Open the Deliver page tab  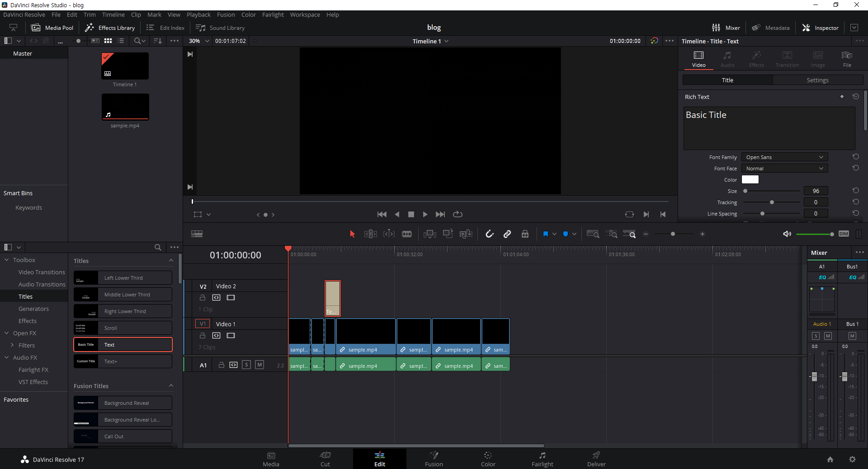(x=596, y=459)
